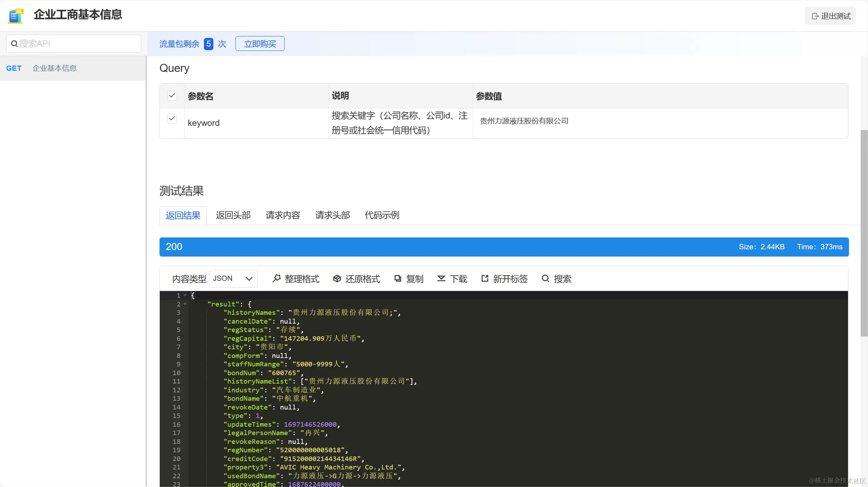The width and height of the screenshot is (868, 487).
Task: Click the 搜索 magnifier in result toolbar
Action: coord(545,278)
